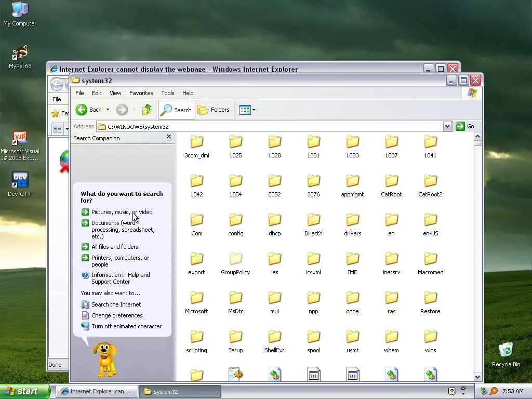The height and width of the screenshot is (399, 532).
Task: Select the Macromed folder
Action: [x=430, y=264]
